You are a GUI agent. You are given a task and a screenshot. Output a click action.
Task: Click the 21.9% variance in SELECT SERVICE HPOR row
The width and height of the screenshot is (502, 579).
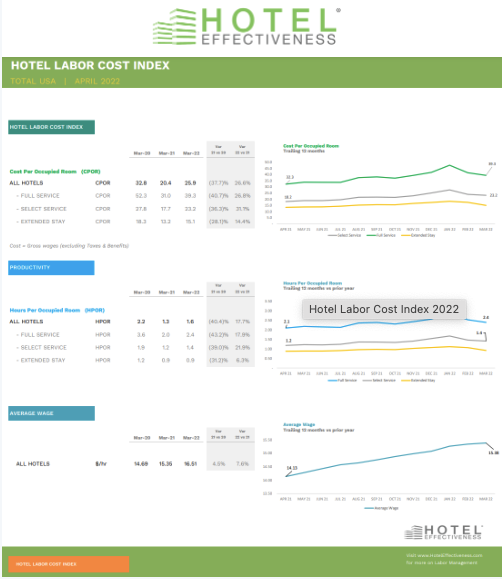tap(243, 347)
